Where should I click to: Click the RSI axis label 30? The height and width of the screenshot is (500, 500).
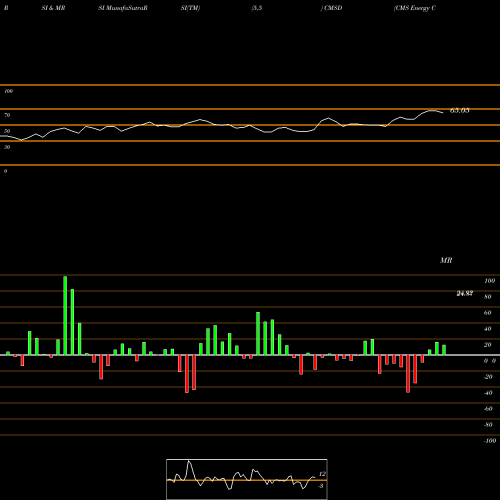point(7,147)
